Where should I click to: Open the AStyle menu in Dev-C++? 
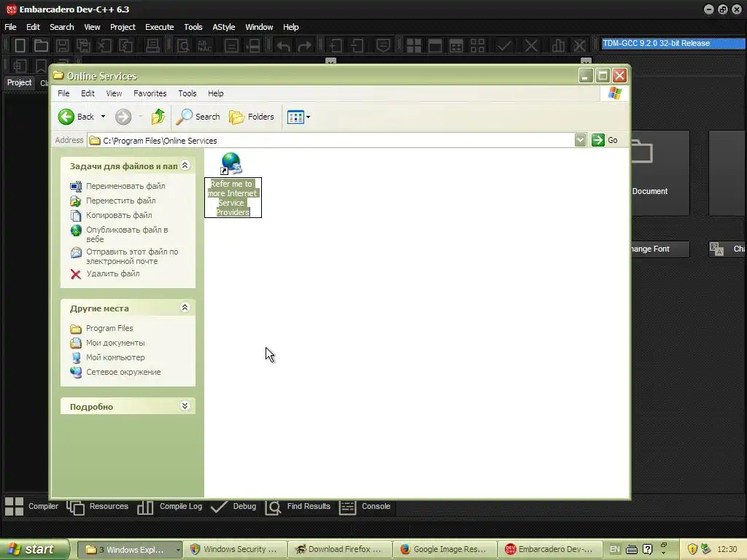coord(224,27)
